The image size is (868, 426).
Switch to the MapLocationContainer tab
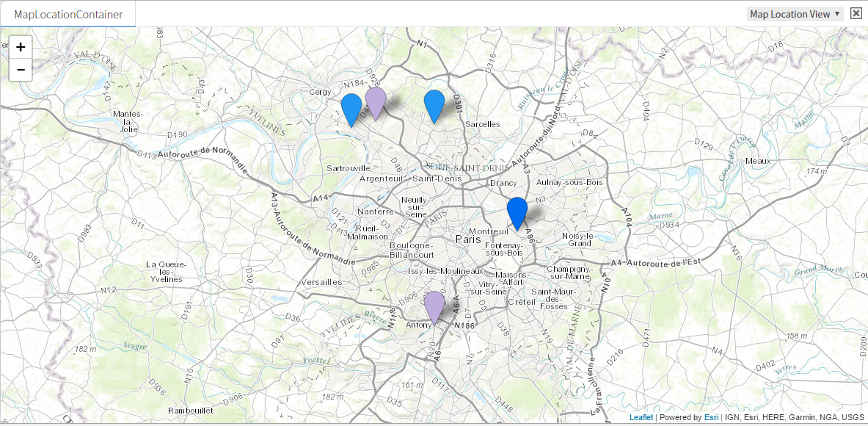click(68, 14)
